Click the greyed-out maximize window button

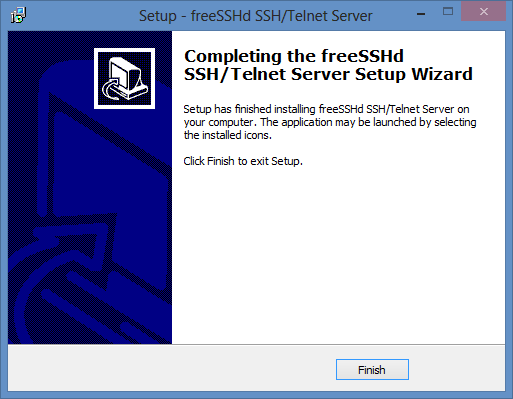tap(448, 12)
